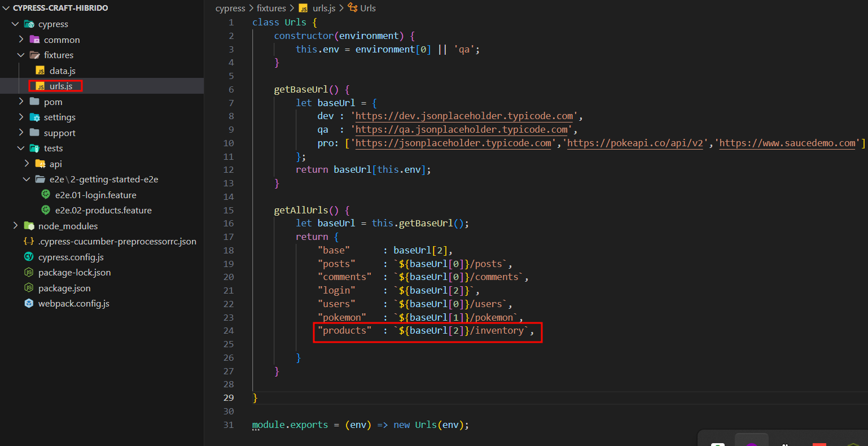Open the pokeapi.co URL link
Screen dimensions: 868x446
click(x=635, y=143)
